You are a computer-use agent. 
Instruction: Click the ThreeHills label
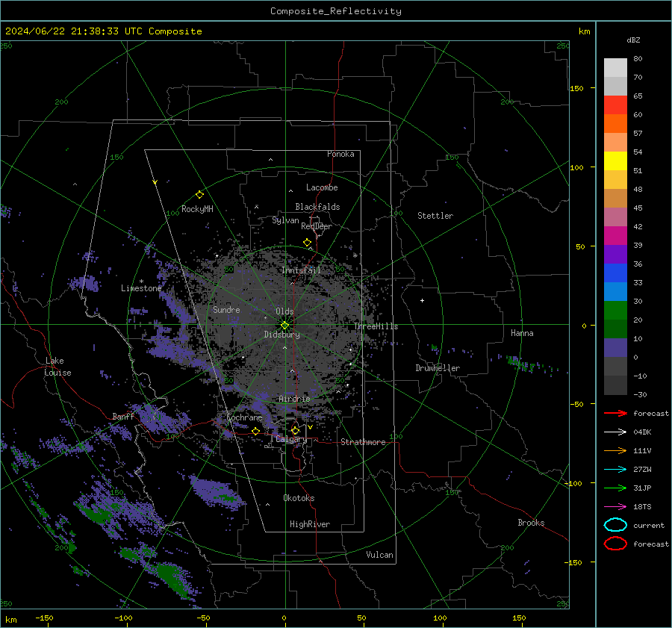[x=376, y=326]
